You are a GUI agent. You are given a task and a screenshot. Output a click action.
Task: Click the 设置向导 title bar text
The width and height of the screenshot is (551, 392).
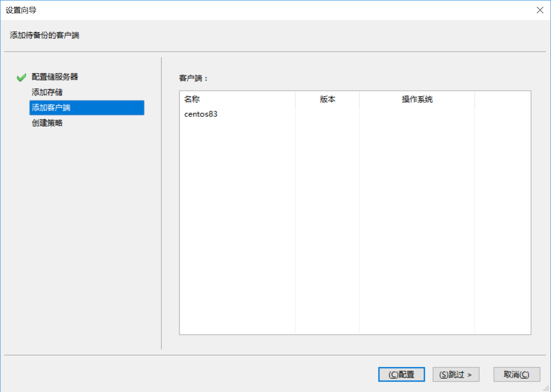[x=21, y=10]
